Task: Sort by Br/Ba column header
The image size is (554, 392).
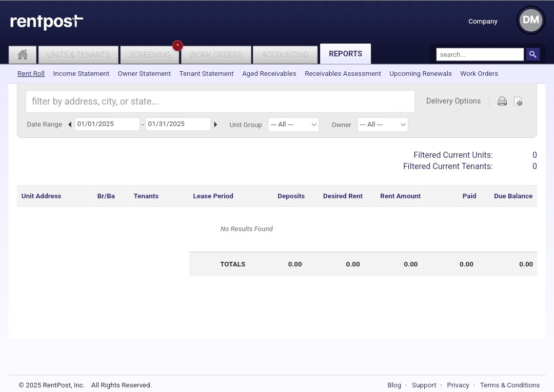Action: pos(106,196)
